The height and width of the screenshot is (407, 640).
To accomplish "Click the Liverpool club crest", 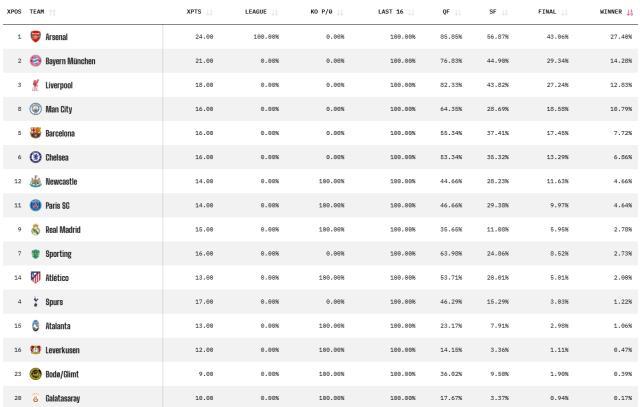I will pos(35,85).
